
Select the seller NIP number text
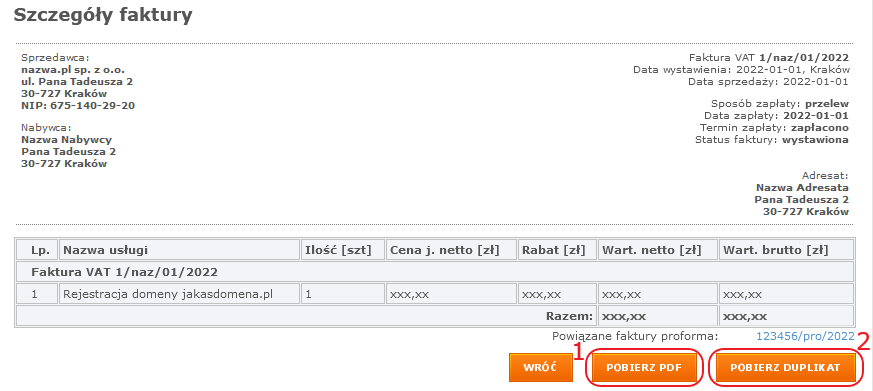[x=78, y=105]
